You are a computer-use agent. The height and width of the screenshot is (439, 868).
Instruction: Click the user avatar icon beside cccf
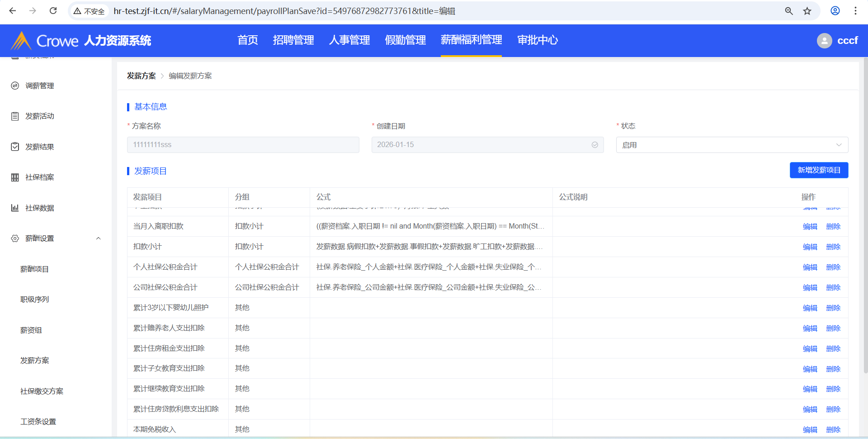pos(824,41)
